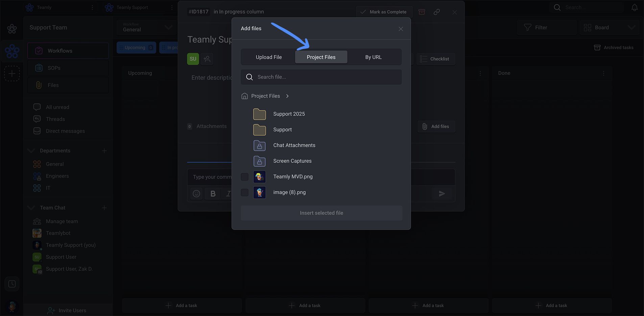
Task: Click Mark as Complete button
Action: 384,12
